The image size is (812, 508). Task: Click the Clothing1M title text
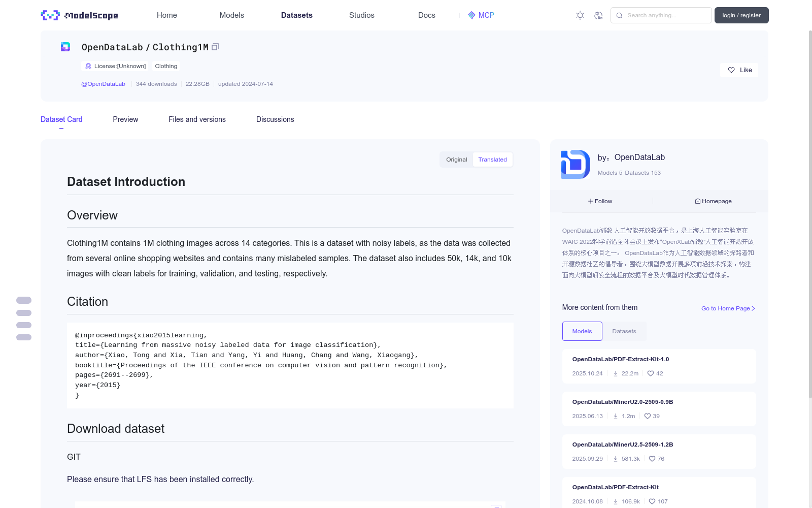pyautogui.click(x=181, y=47)
